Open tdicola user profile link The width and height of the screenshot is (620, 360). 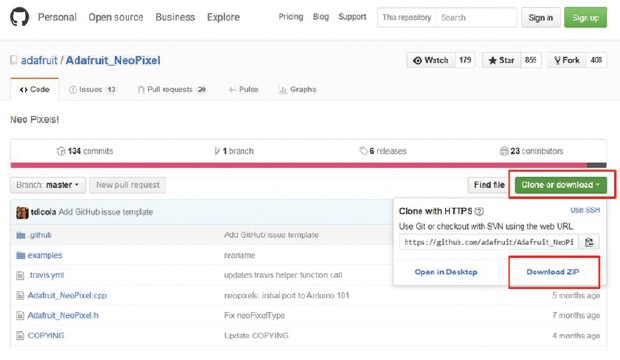(43, 212)
